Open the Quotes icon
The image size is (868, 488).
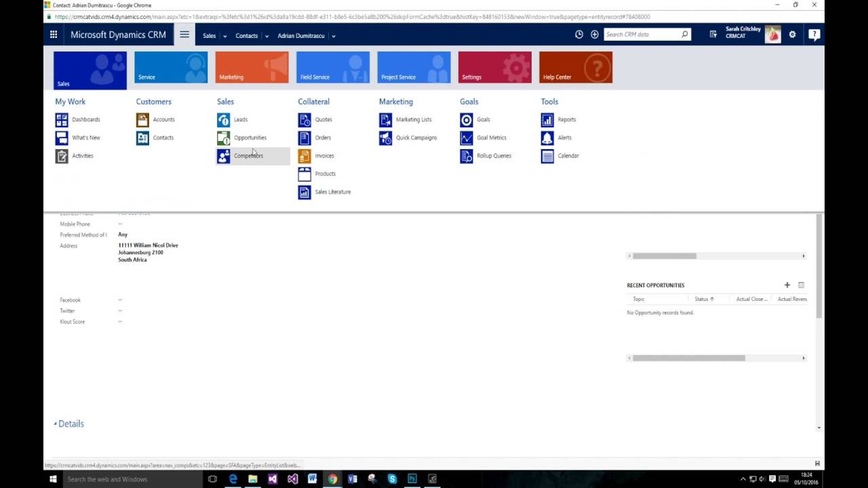coord(304,120)
